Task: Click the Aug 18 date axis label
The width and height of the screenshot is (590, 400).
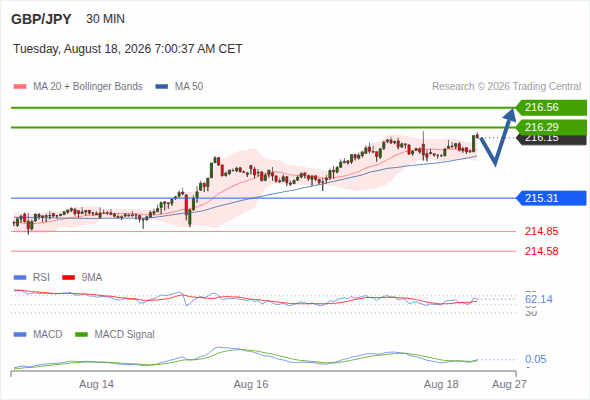Action: pos(441,384)
